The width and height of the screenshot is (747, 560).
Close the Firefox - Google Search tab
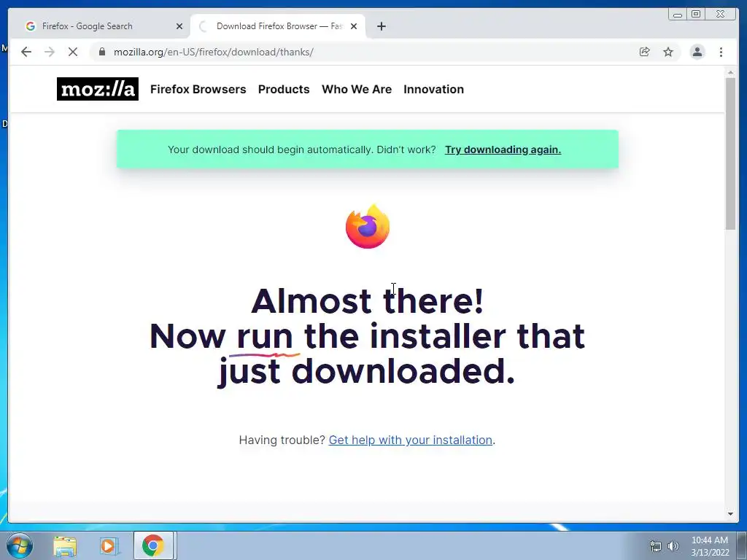[179, 26]
